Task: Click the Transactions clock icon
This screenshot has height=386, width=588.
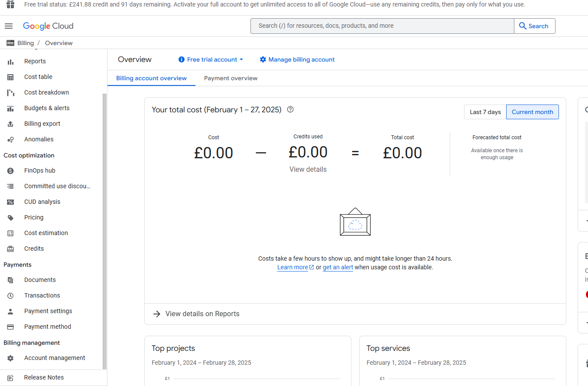Action: pyautogui.click(x=10, y=296)
